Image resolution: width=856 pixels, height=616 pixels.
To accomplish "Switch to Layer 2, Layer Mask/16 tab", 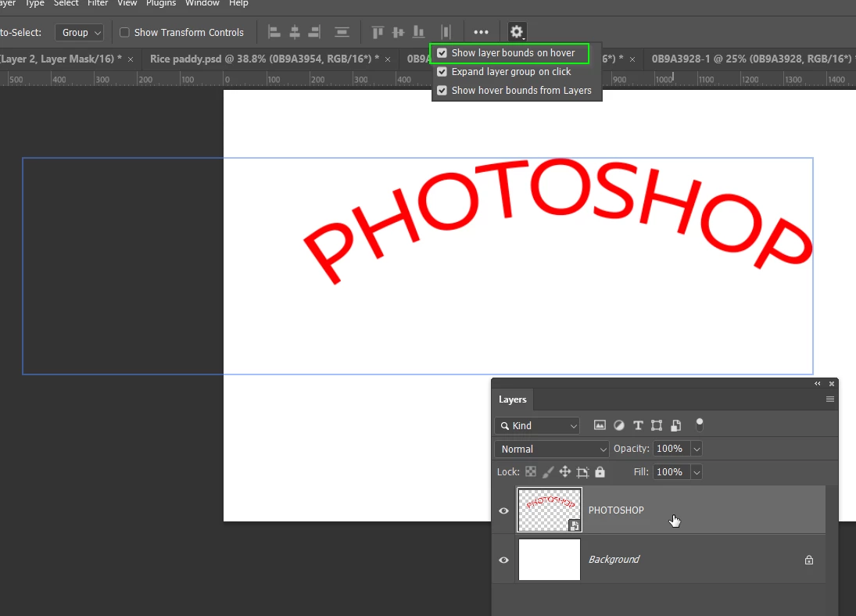I will click(x=61, y=59).
